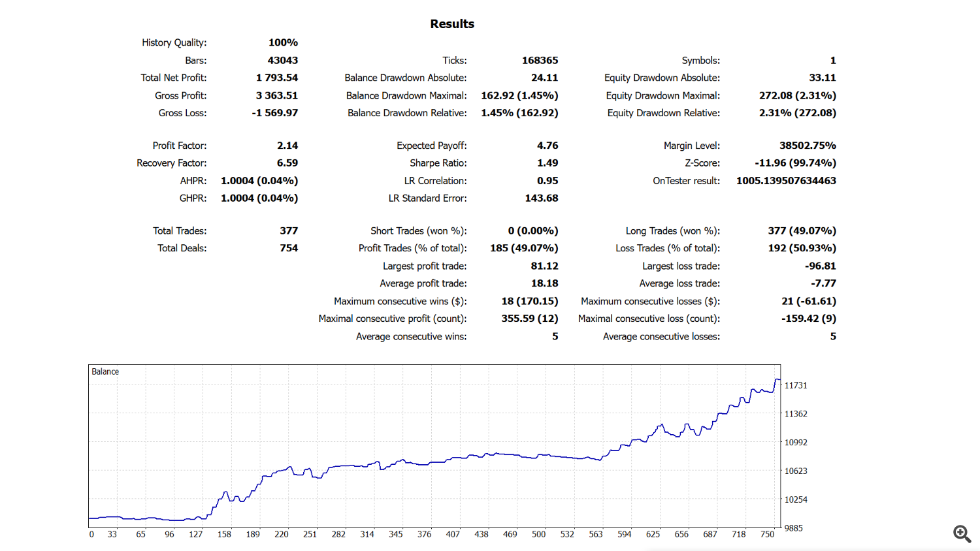Click the Sharpe Ratio value 1.49
The image size is (980, 551).
coord(547,163)
